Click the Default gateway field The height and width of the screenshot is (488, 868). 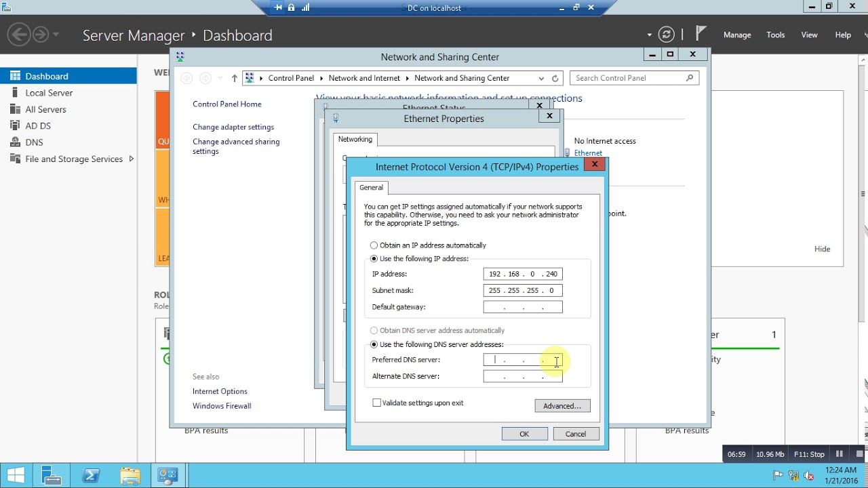[523, 307]
